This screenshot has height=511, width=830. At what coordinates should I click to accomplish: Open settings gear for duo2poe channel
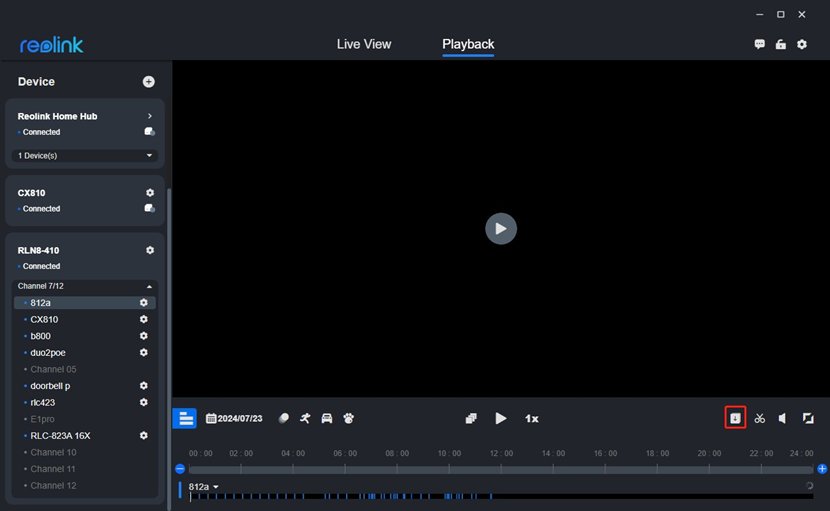[x=143, y=353]
